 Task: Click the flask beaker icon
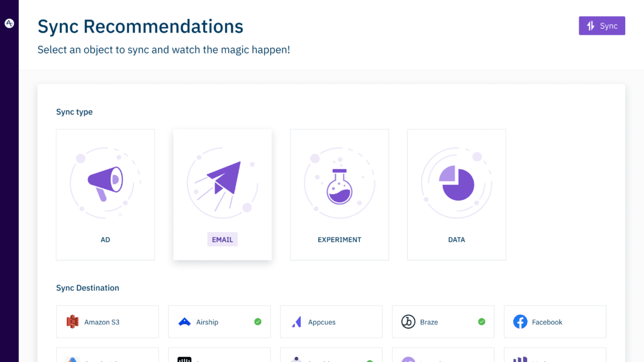[340, 186]
